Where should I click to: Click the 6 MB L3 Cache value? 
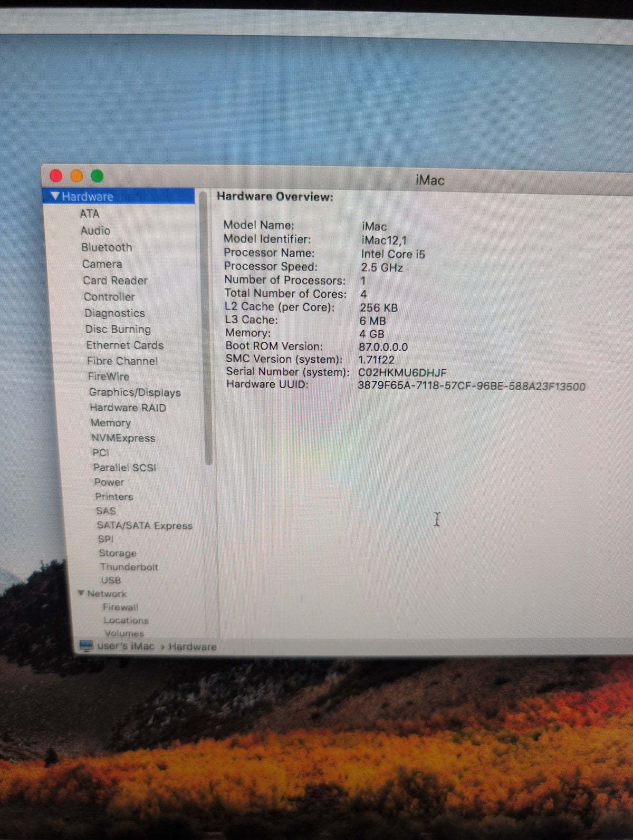(373, 321)
